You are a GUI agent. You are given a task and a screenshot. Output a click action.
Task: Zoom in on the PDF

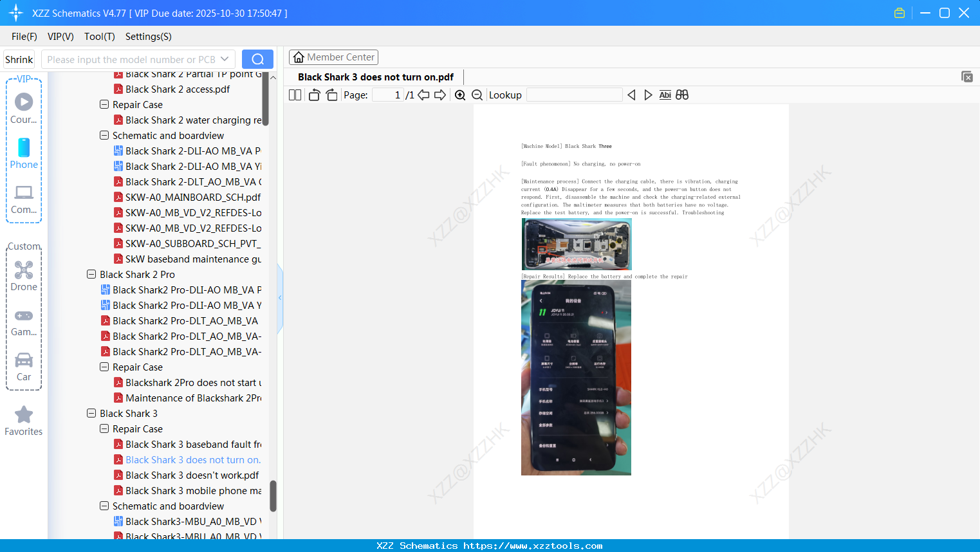point(460,95)
